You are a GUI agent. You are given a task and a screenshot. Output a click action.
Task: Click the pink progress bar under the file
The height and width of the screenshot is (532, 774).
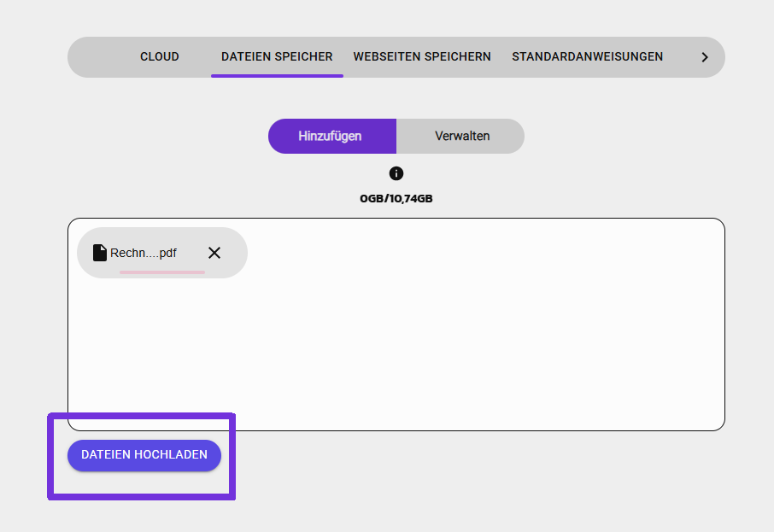[x=162, y=272]
